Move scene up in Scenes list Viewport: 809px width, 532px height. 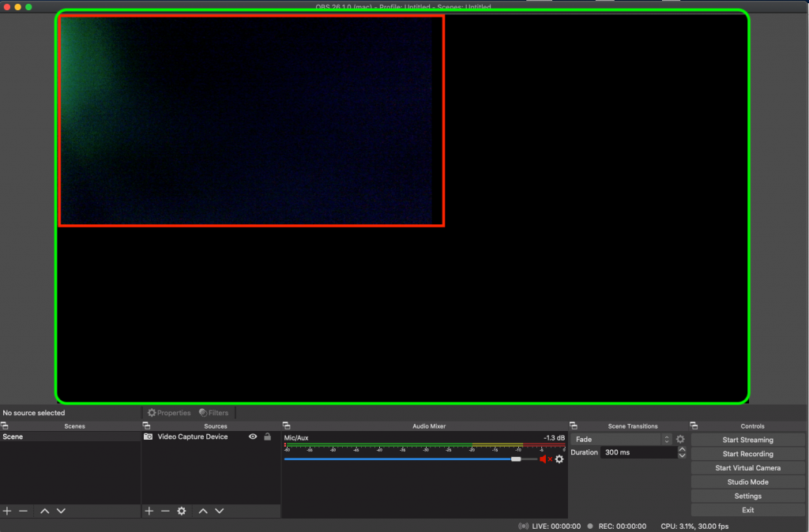click(44, 511)
